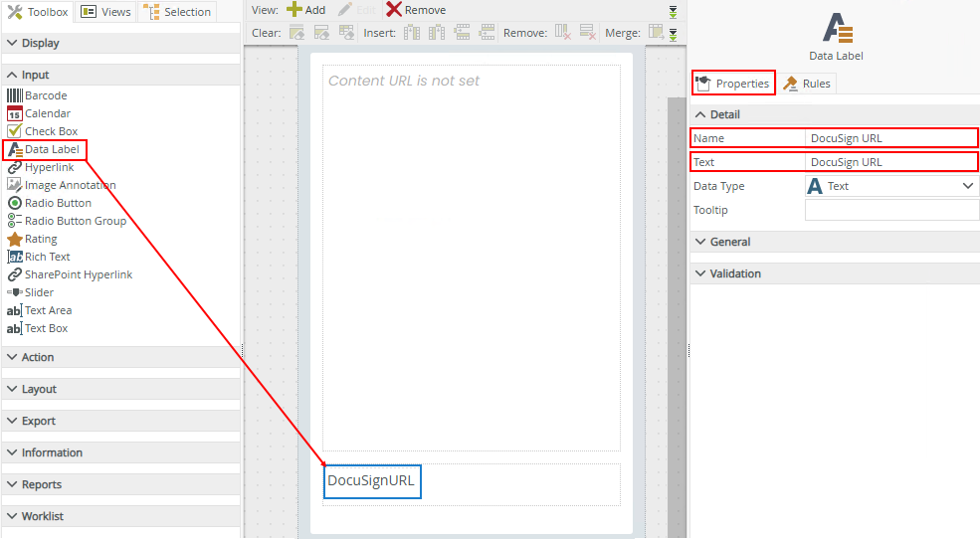The width and height of the screenshot is (980, 539).
Task: Click the canvas vertical scrollbar
Action: coord(677,315)
